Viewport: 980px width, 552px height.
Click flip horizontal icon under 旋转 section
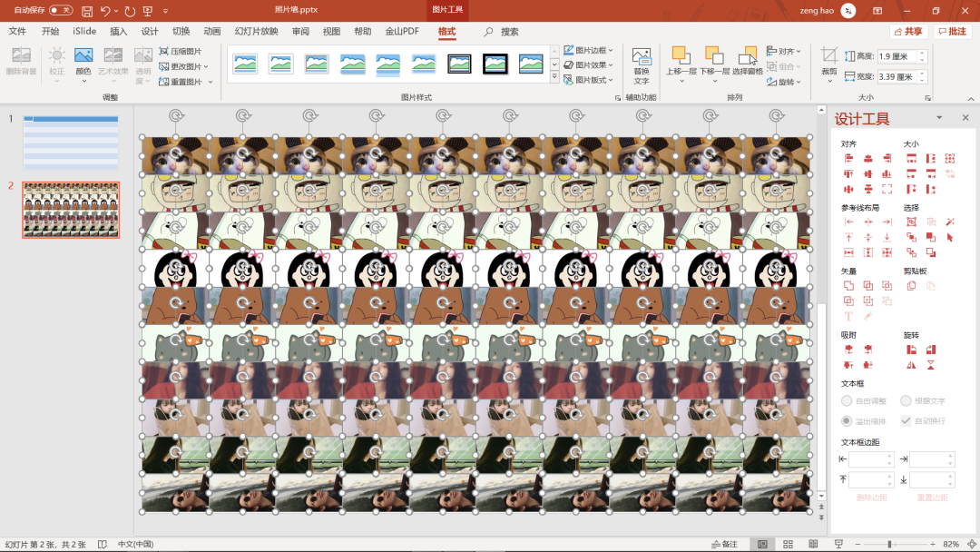click(911, 364)
